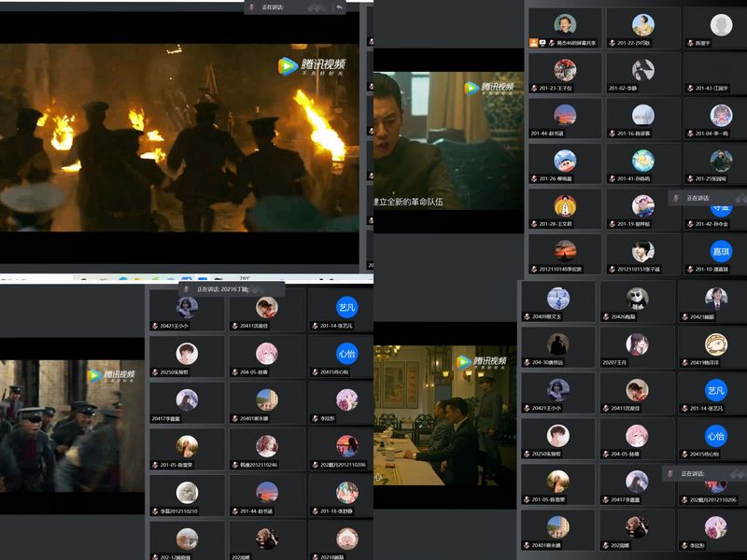
Task: Click the name label starting with "20207"
Action: click(614, 362)
